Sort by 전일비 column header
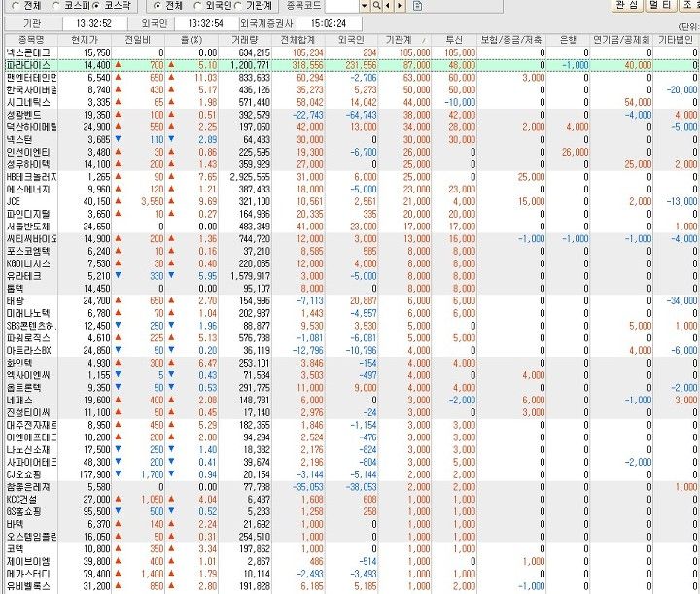Image resolution: width=700 pixels, height=594 pixels. pyautogui.click(x=138, y=40)
